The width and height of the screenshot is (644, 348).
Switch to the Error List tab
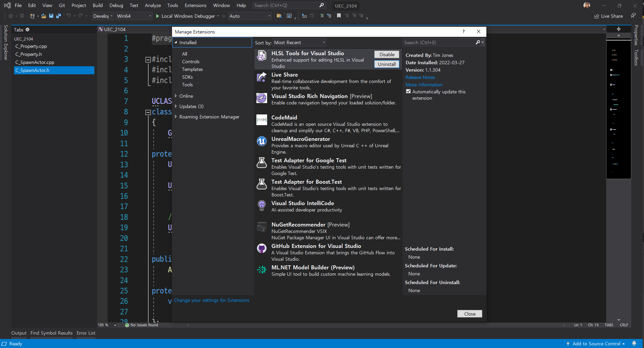86,333
